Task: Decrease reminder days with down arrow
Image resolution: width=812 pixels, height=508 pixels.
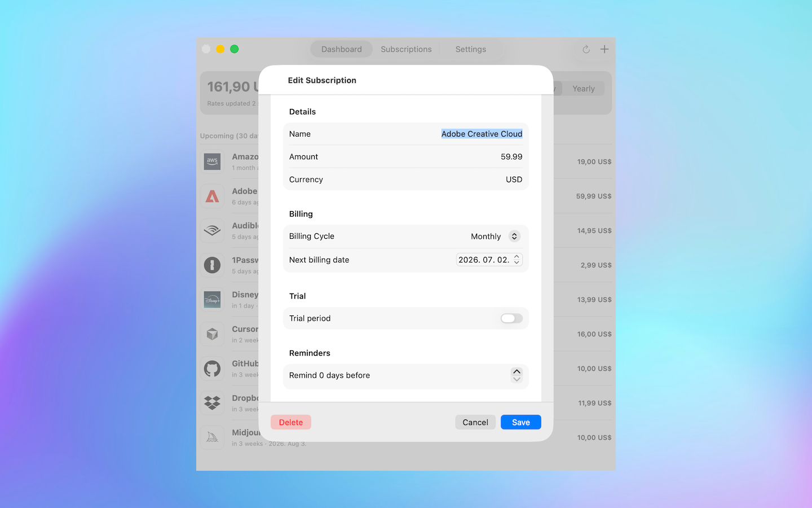Action: point(517,379)
